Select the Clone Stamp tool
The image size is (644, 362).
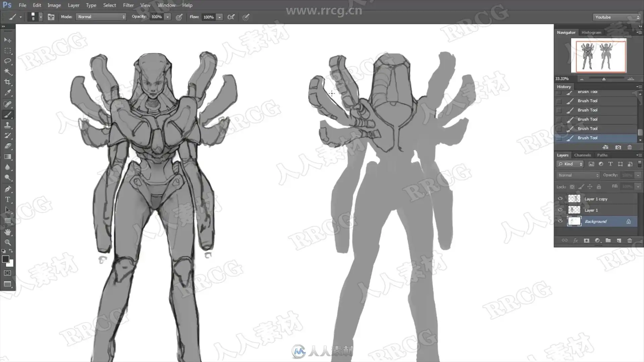[8, 125]
